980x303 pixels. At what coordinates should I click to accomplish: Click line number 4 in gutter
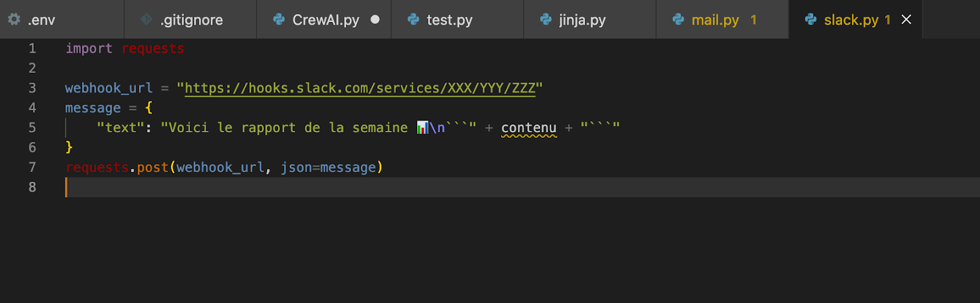(x=32, y=108)
